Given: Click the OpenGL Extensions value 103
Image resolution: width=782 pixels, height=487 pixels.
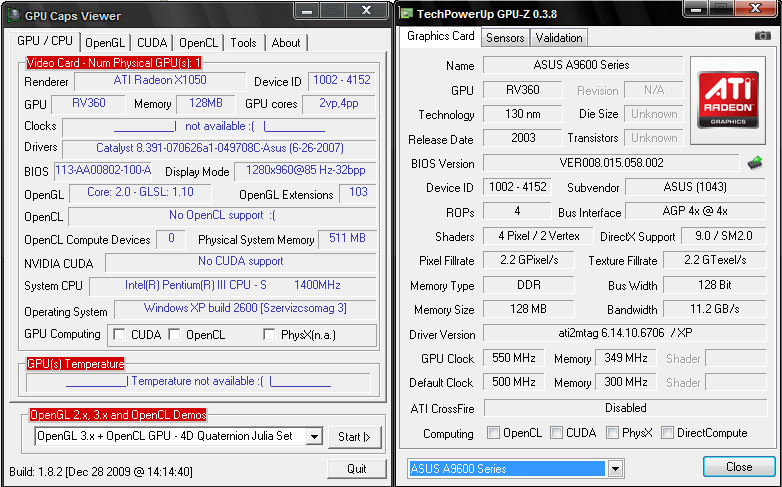Looking at the screenshot, I should tap(358, 193).
